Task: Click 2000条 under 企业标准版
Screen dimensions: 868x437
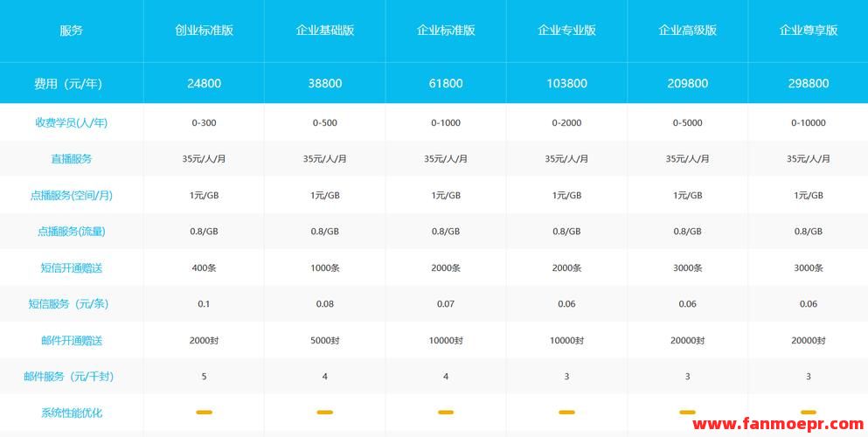Action: pyautogui.click(x=446, y=267)
